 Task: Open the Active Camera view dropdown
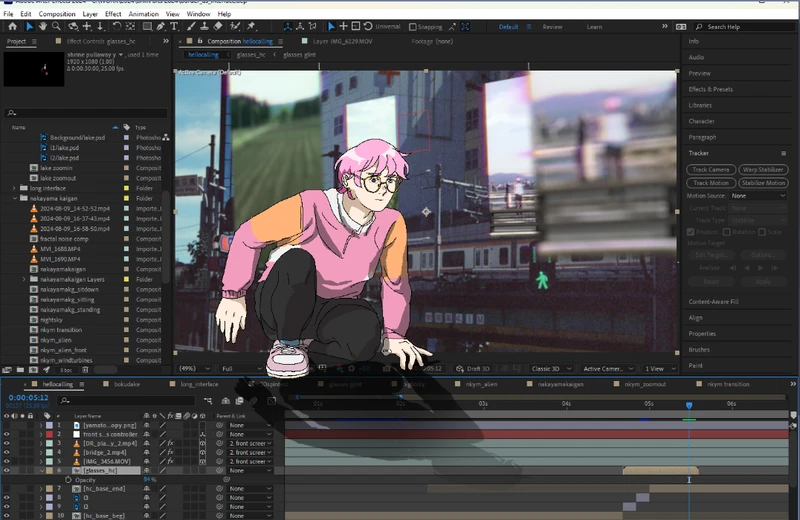[608, 368]
